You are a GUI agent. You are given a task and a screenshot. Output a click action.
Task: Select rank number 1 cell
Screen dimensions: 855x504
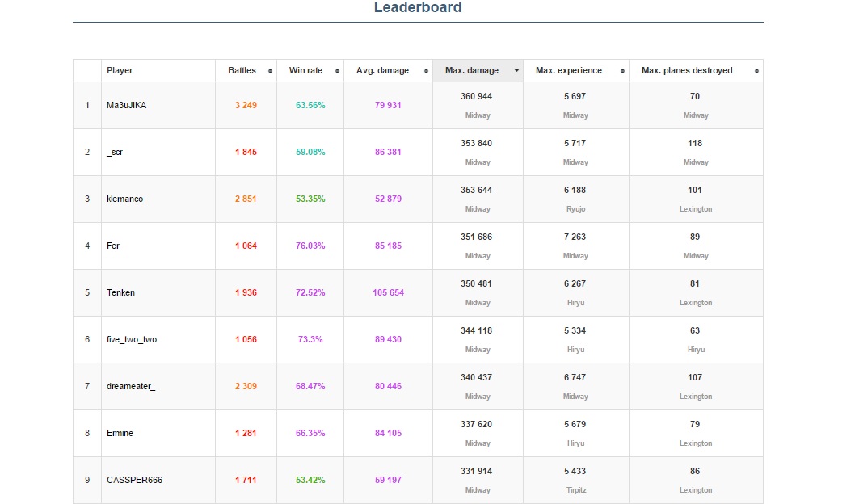(x=87, y=105)
